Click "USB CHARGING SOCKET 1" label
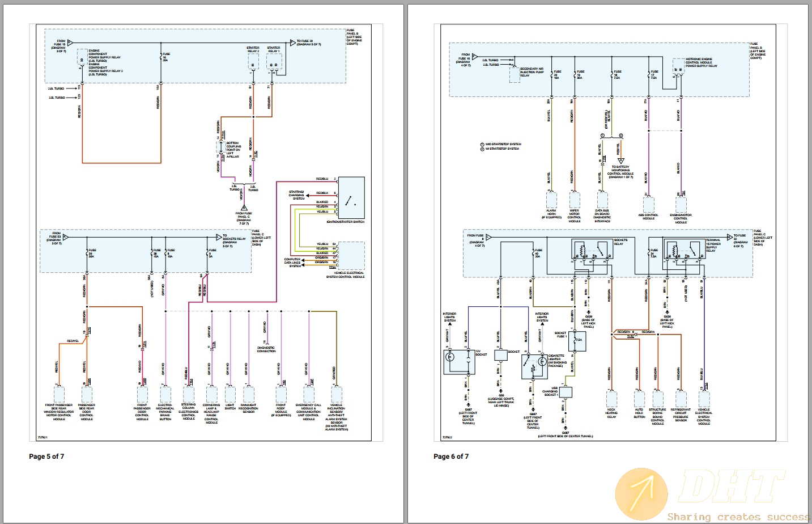Image resolution: width=812 pixels, height=524 pixels. click(550, 391)
